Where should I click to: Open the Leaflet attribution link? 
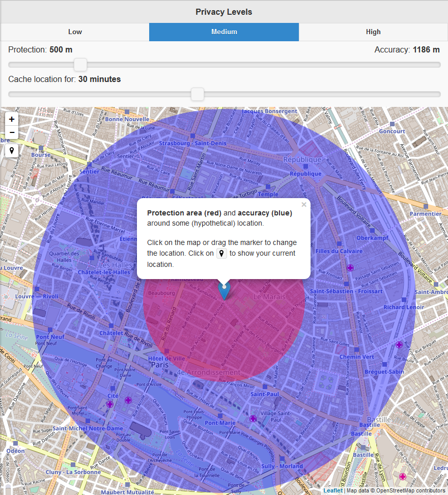pos(333,490)
